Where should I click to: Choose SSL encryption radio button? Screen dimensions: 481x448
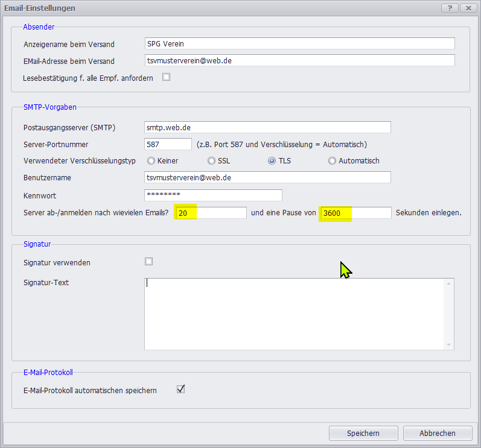(211, 161)
